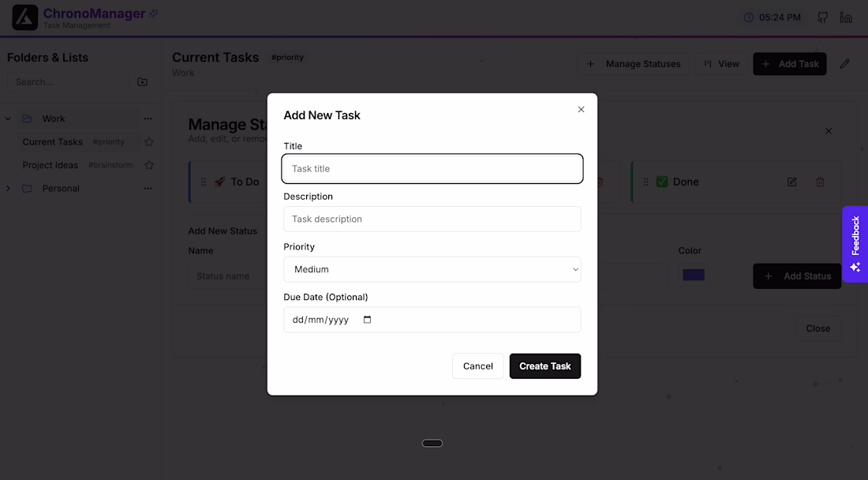This screenshot has width=868, height=480.
Task: Select the Project Ideas list
Action: tap(51, 165)
